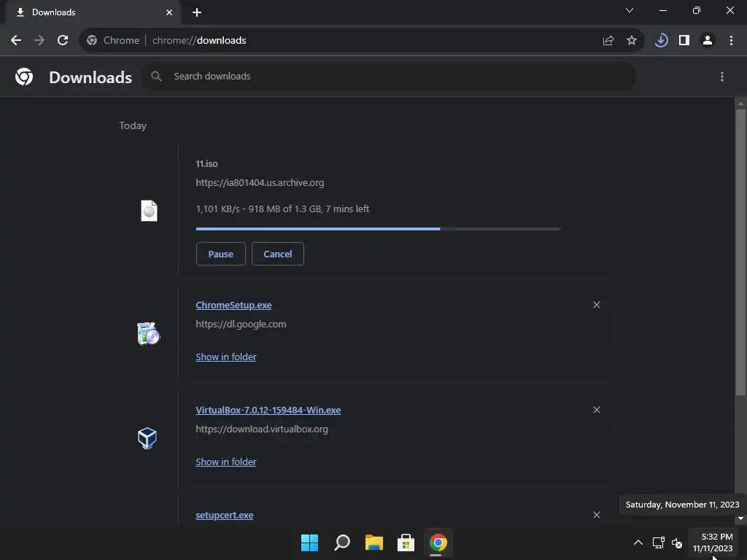
Task: Bookmark this page with the star icon
Action: 632,41
